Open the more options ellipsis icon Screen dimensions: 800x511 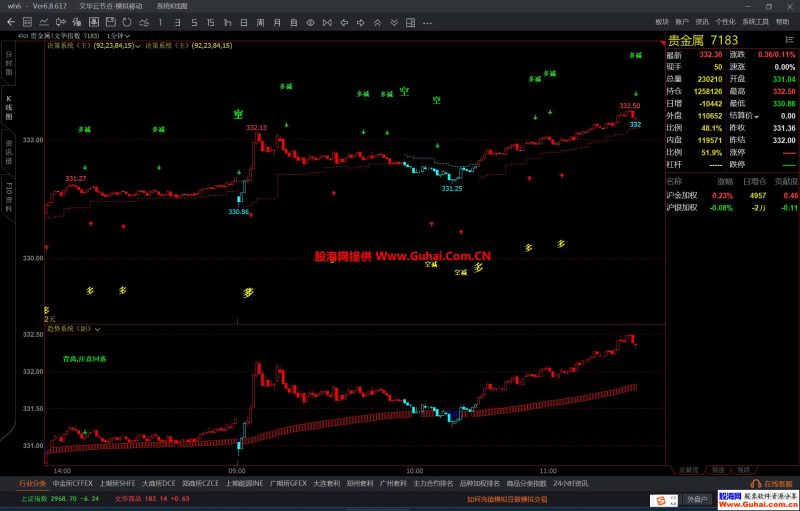tap(428, 22)
